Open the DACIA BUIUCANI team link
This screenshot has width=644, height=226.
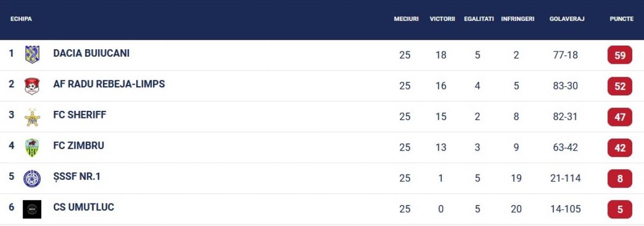pos(91,54)
